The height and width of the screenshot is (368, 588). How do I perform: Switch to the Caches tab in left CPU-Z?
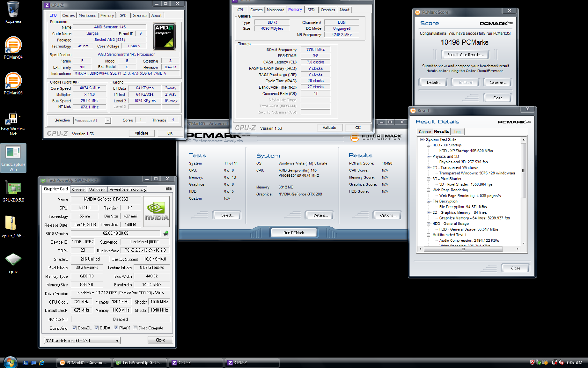click(68, 15)
